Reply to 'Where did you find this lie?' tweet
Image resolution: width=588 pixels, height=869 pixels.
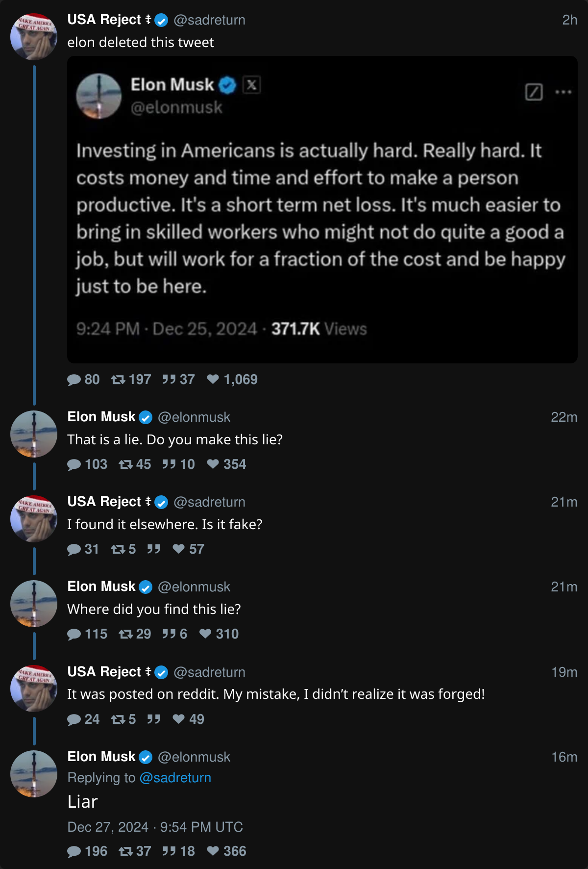(74, 634)
